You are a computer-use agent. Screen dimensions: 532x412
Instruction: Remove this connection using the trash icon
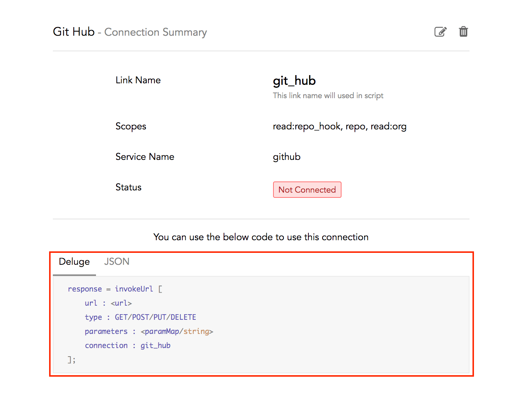pyautogui.click(x=463, y=32)
